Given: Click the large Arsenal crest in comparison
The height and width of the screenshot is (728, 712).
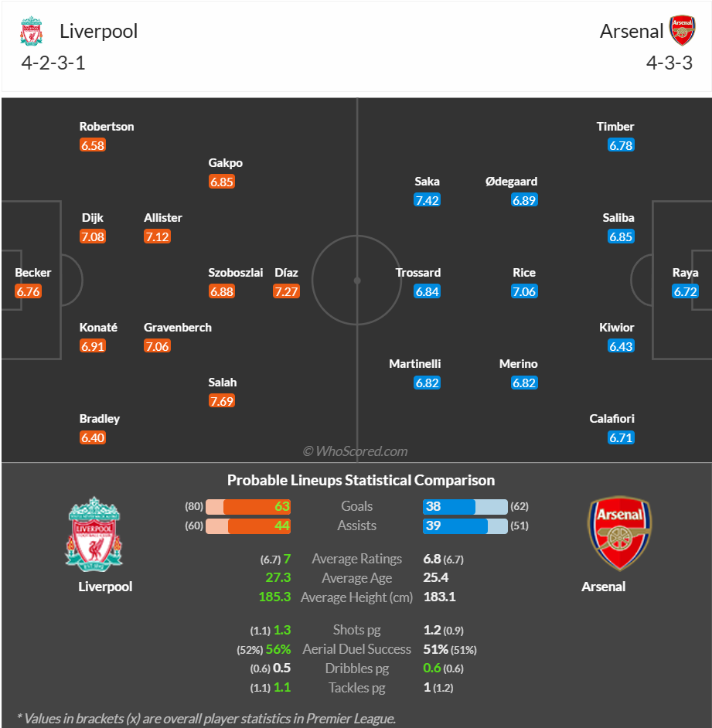Looking at the screenshot, I should pyautogui.click(x=619, y=533).
